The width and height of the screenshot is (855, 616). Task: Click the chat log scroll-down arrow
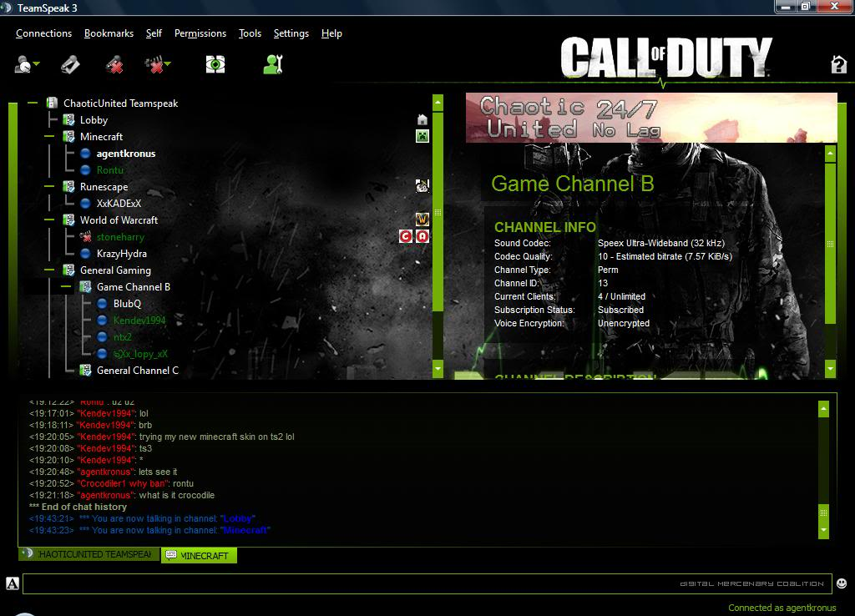(823, 530)
